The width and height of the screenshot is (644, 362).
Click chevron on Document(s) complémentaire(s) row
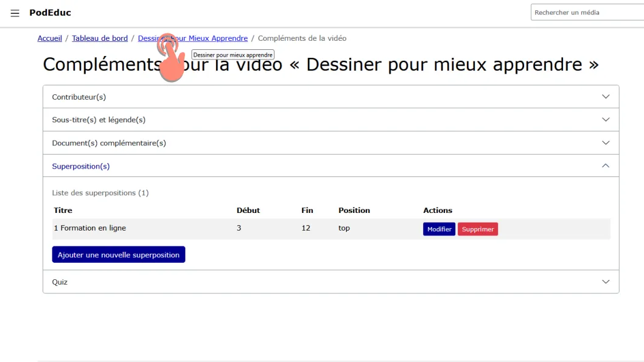(x=606, y=143)
